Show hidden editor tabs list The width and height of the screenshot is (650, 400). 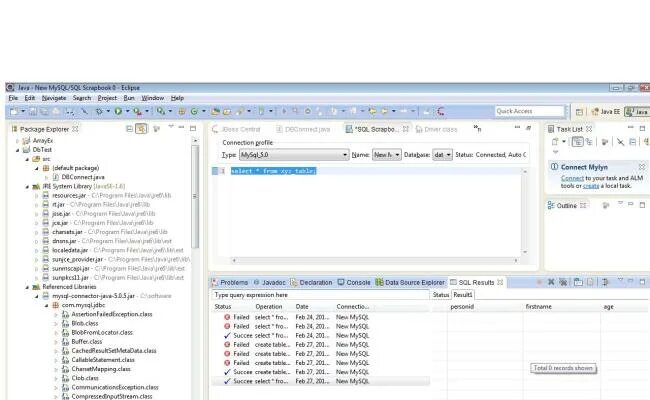click(x=478, y=129)
